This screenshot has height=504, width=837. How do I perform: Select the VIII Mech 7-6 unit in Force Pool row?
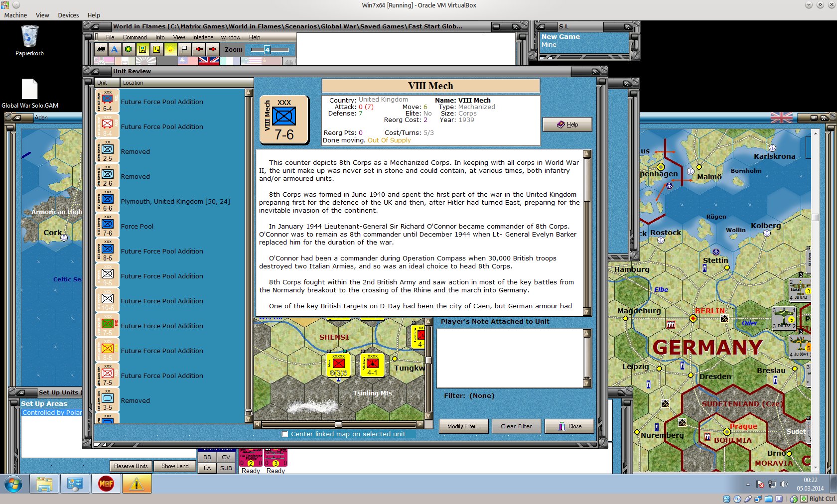107,226
